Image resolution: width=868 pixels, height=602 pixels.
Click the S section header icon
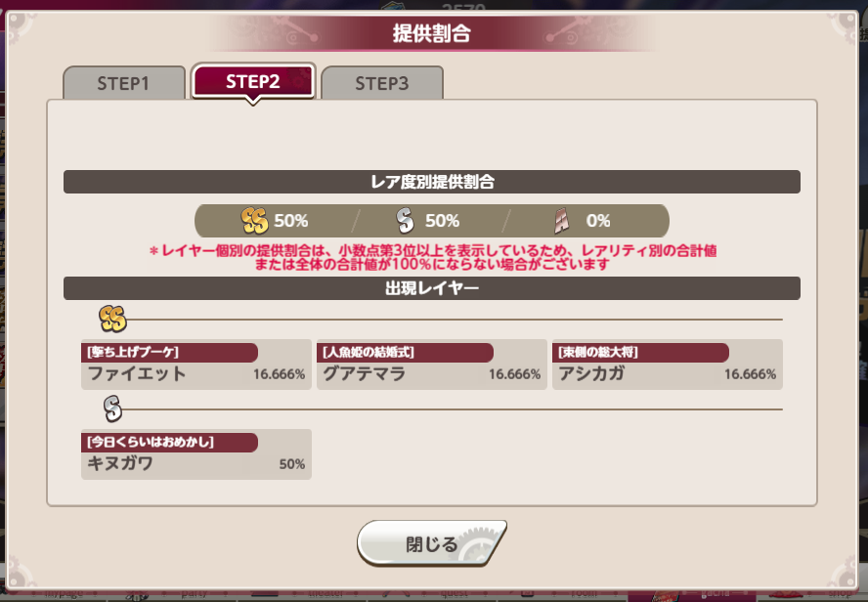[x=112, y=408]
